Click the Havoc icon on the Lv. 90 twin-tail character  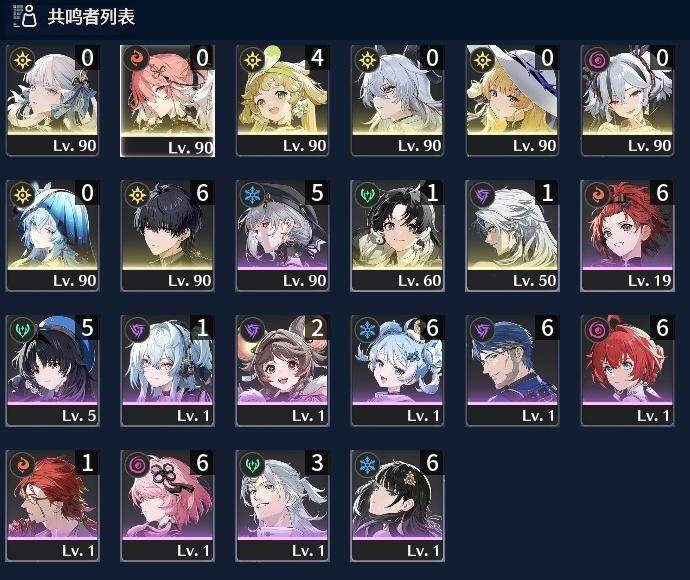[598, 60]
